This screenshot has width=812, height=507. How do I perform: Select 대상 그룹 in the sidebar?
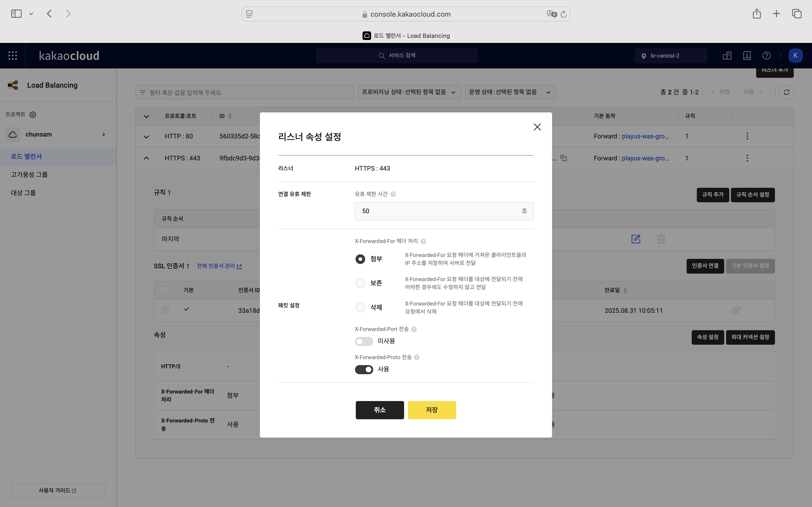[x=23, y=193]
